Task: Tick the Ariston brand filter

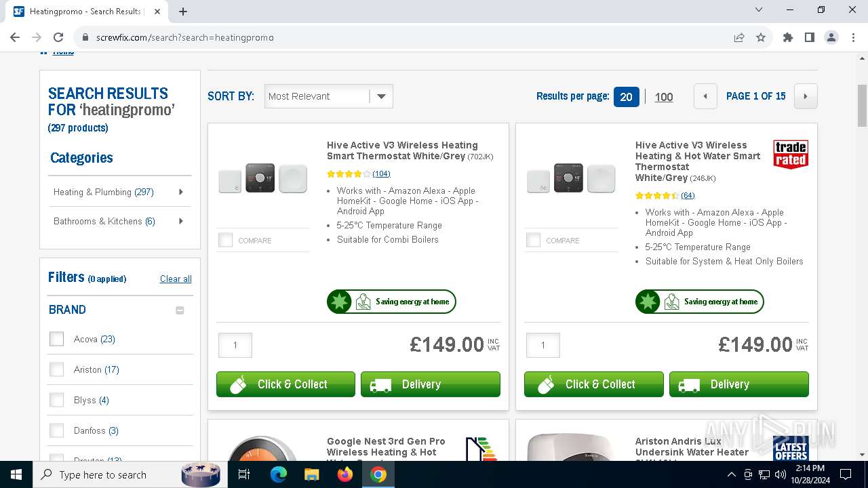Action: point(57,369)
